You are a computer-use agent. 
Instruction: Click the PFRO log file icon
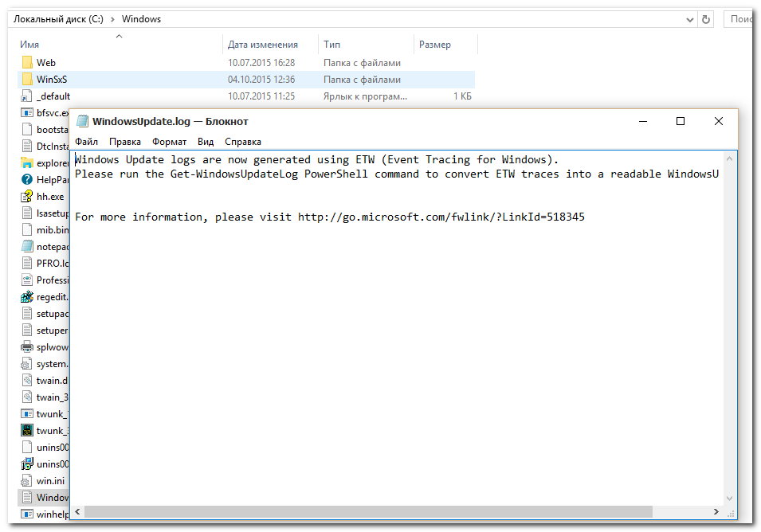click(x=27, y=264)
